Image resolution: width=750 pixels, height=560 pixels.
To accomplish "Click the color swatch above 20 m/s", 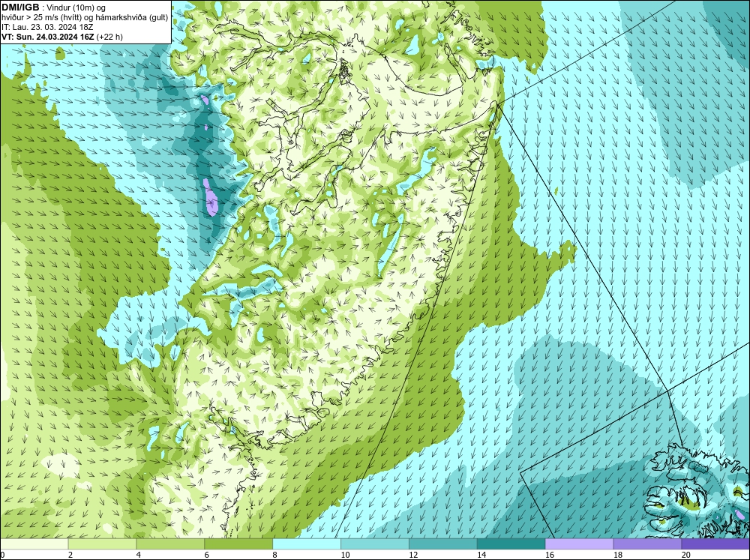I will tap(715, 544).
